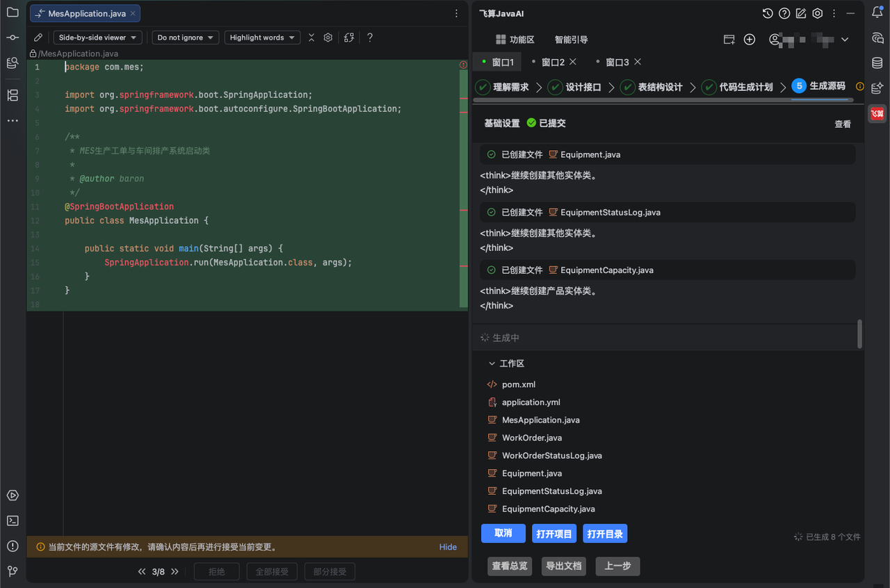
Task: Open help icon in 飞算JavaAI panel
Action: coord(784,13)
